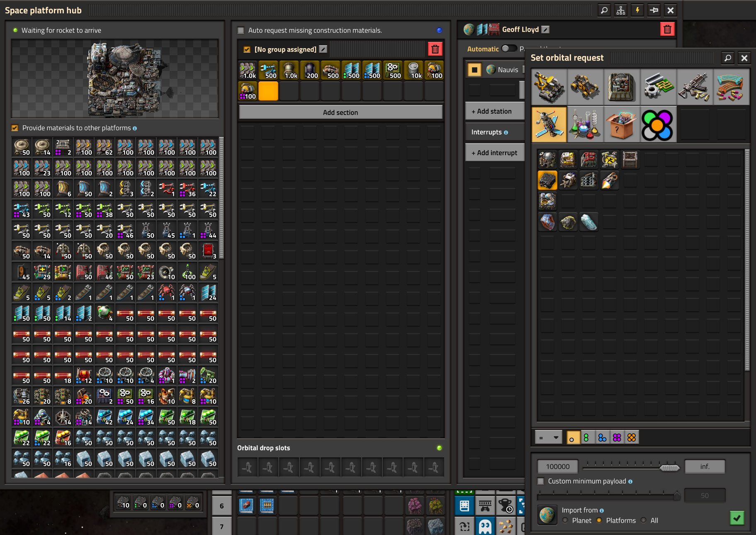
Task: Select the carbonic asteroid chunk item
Action: pyautogui.click(x=568, y=222)
